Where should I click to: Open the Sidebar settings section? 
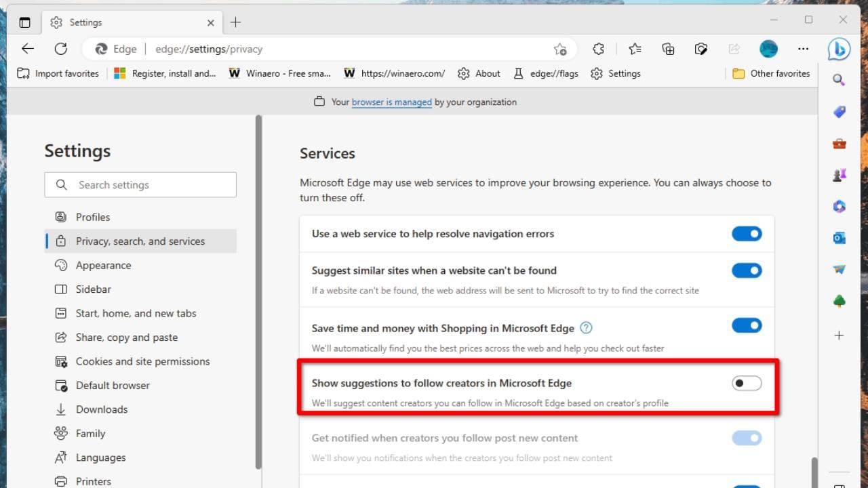(x=140, y=289)
